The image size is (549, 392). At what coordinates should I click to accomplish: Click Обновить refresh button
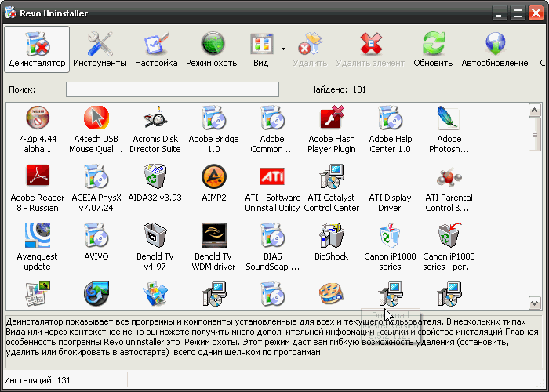(433, 49)
